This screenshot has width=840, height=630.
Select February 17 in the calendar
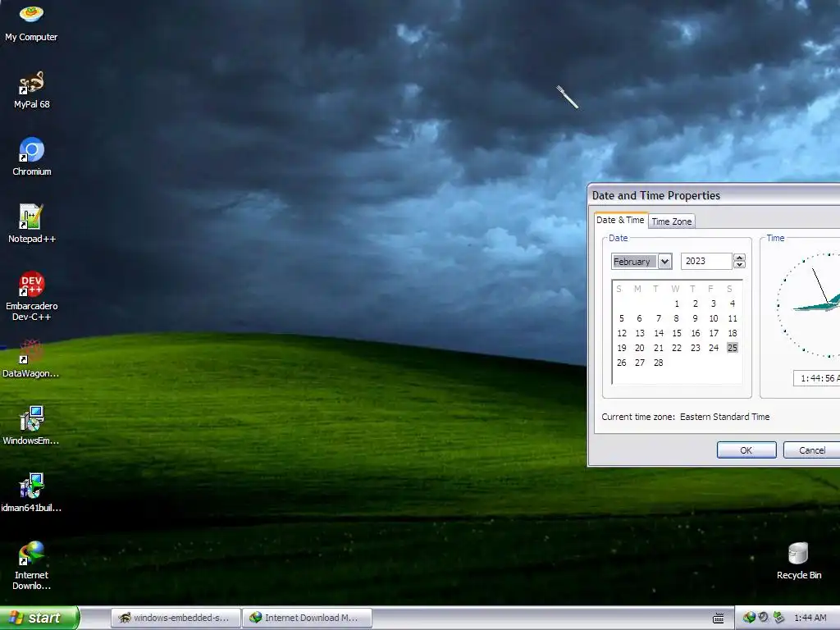click(714, 333)
